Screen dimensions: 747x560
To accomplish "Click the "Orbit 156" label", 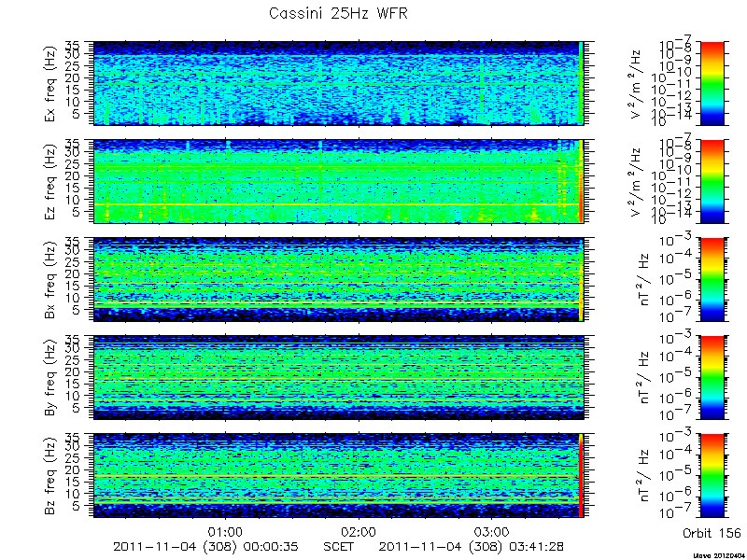I will 712,533.
